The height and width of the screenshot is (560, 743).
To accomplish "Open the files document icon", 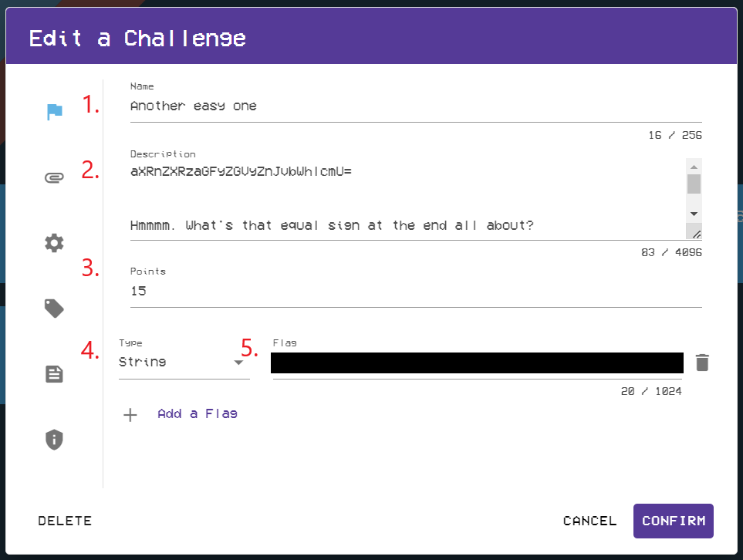I will tap(53, 373).
